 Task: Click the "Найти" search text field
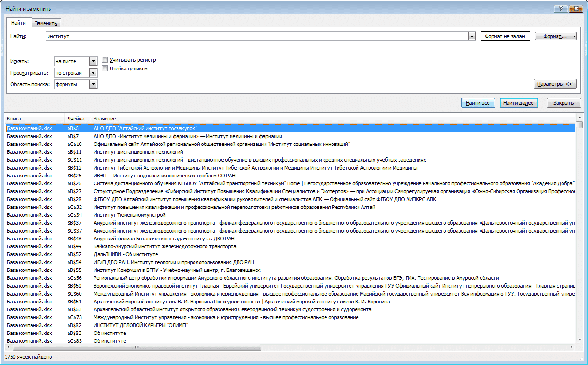coord(257,36)
